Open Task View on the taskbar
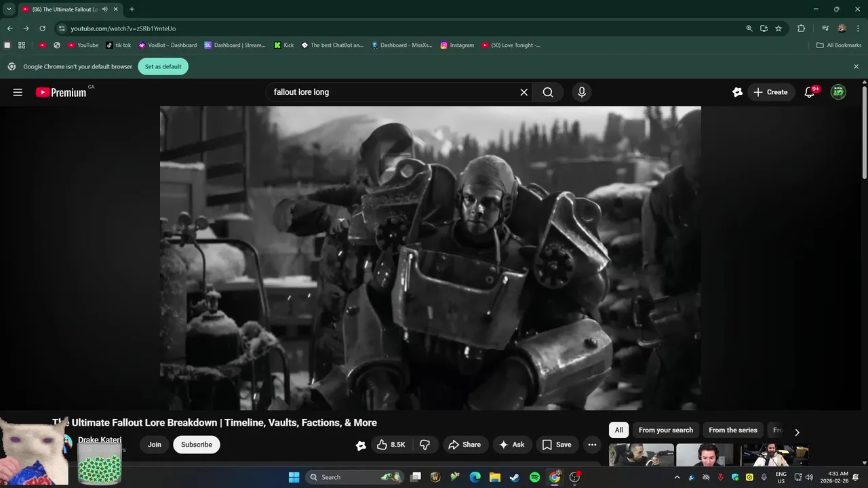 click(416, 477)
